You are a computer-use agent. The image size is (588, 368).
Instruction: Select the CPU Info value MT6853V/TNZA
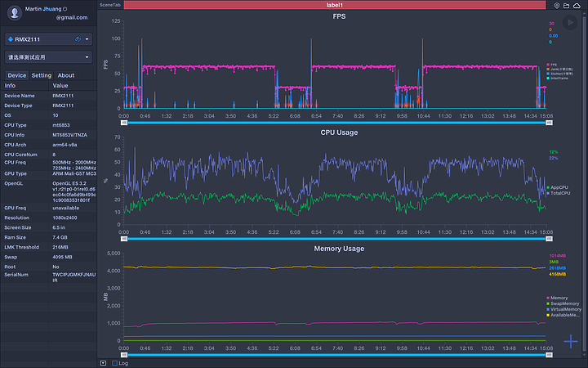tap(69, 135)
